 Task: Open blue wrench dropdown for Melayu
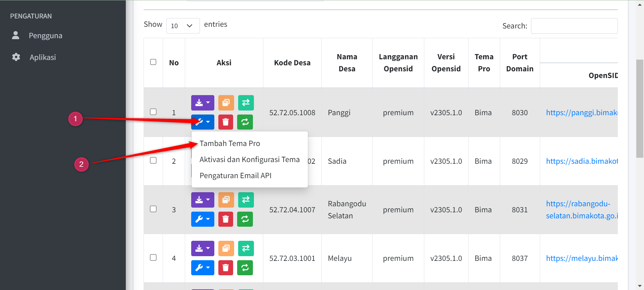point(203,268)
